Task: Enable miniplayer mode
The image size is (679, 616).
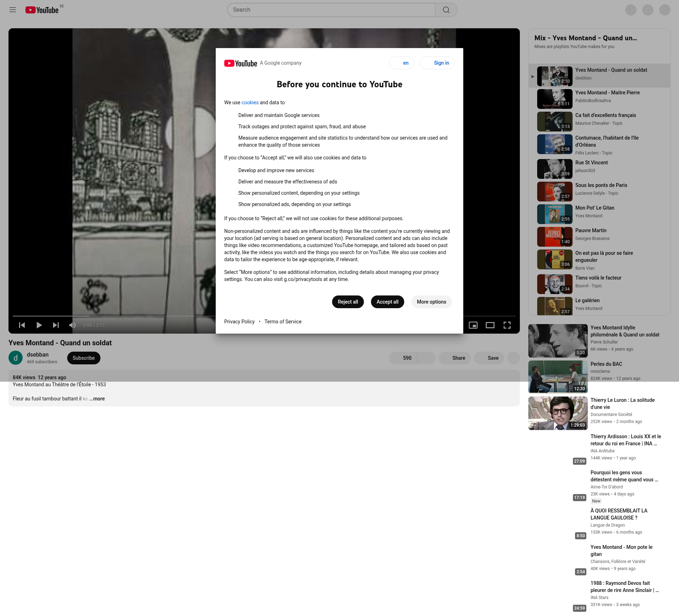Action: click(473, 325)
